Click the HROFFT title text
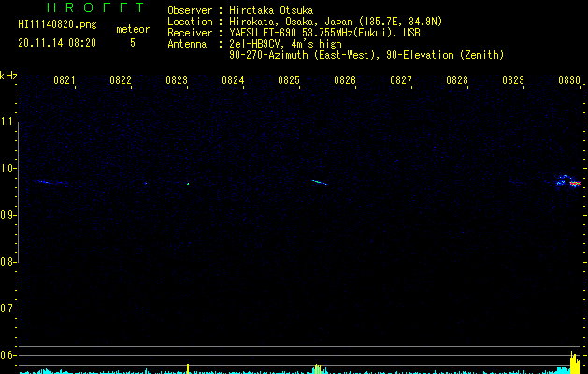 pos(95,7)
